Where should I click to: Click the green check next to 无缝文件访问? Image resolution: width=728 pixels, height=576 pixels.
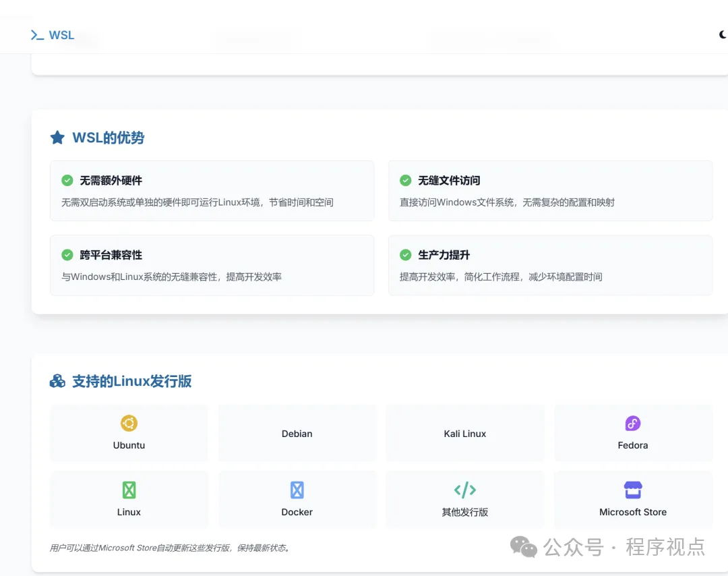(405, 180)
